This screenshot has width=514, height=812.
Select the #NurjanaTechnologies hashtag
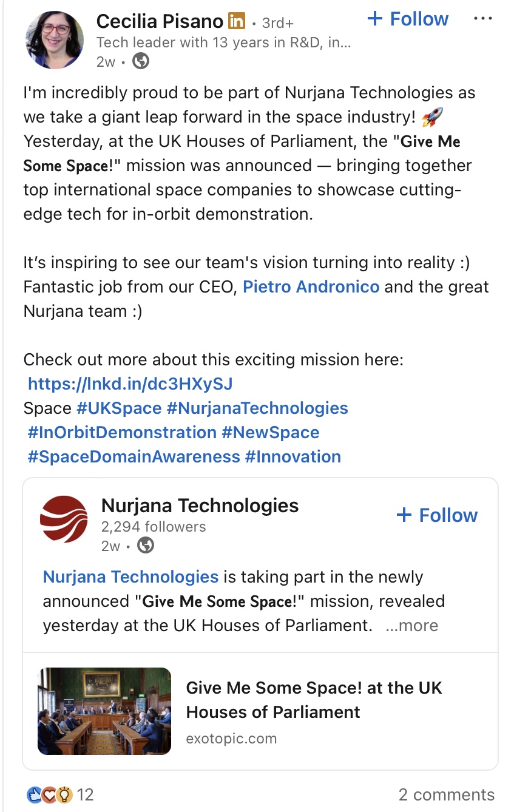click(257, 408)
